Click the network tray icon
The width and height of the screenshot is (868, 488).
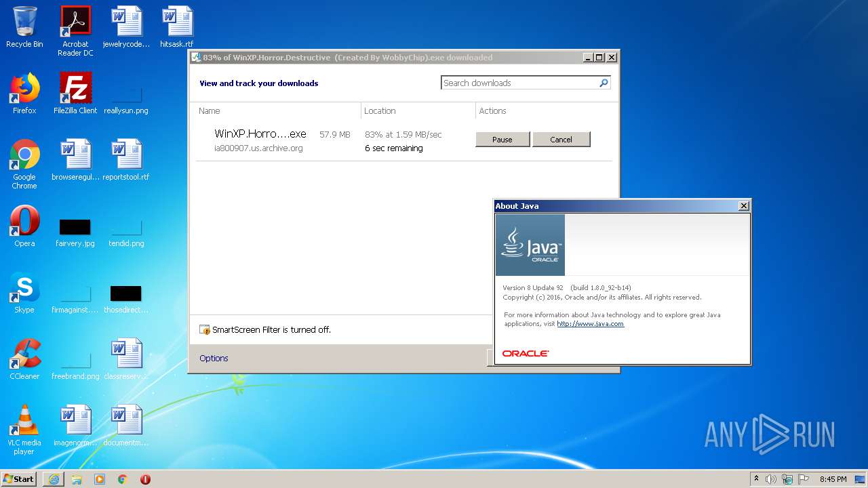[787, 479]
